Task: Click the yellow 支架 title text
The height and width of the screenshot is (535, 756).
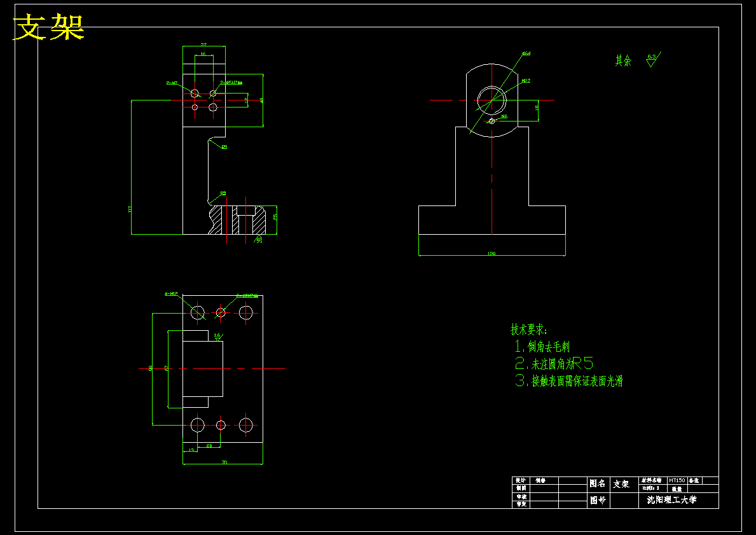Action: (x=49, y=27)
